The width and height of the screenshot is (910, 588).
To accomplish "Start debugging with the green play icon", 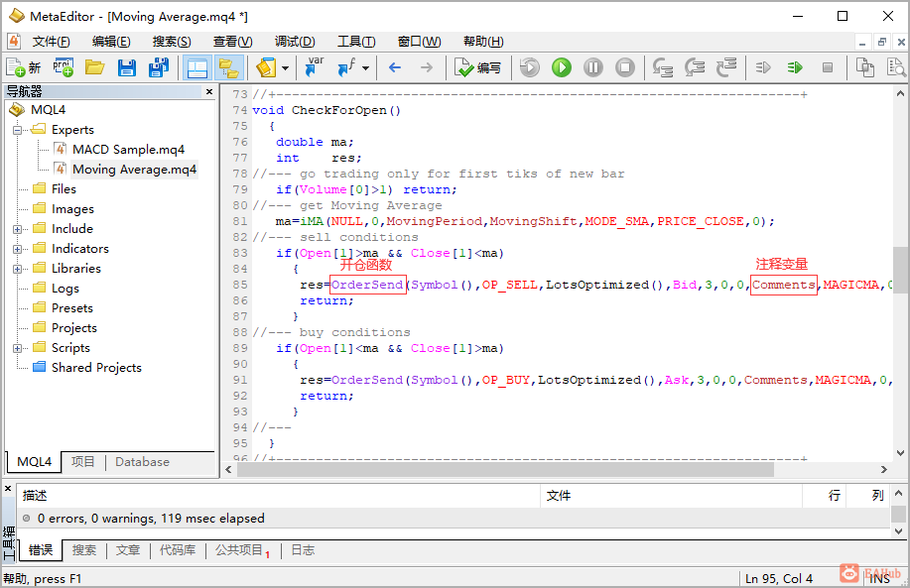I will (x=562, y=67).
